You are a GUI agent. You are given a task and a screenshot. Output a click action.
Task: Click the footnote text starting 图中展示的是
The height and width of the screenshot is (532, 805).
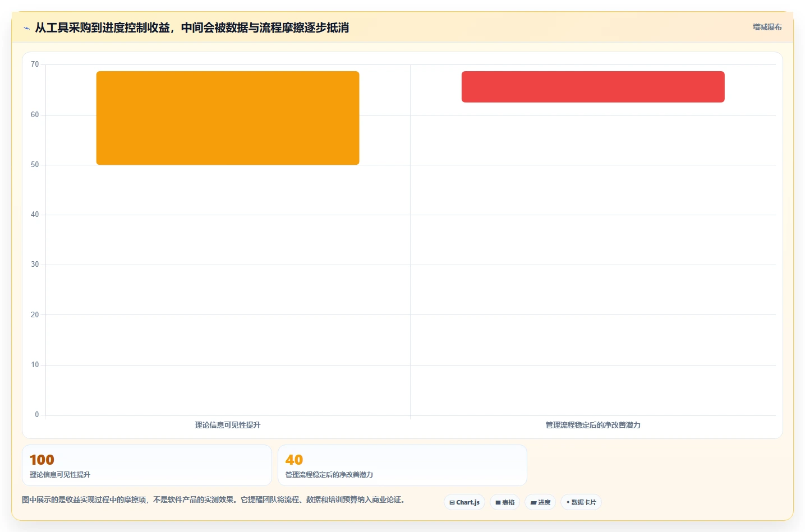tap(213, 499)
